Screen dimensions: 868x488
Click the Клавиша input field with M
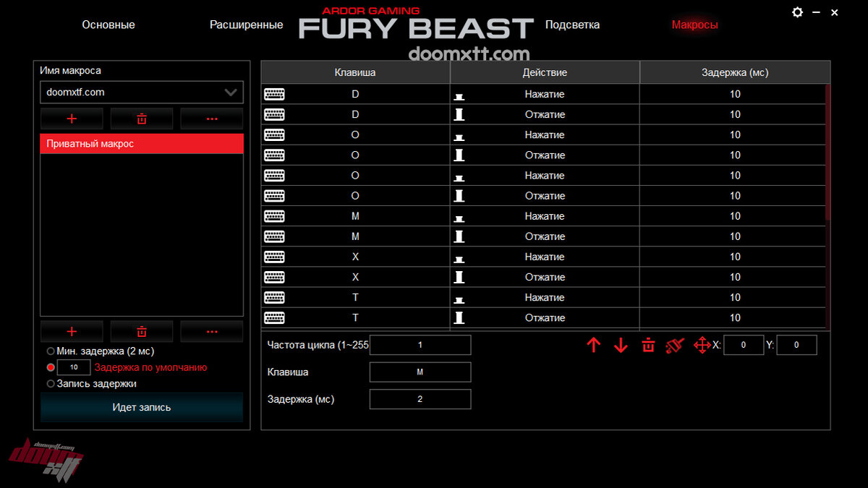tap(420, 372)
